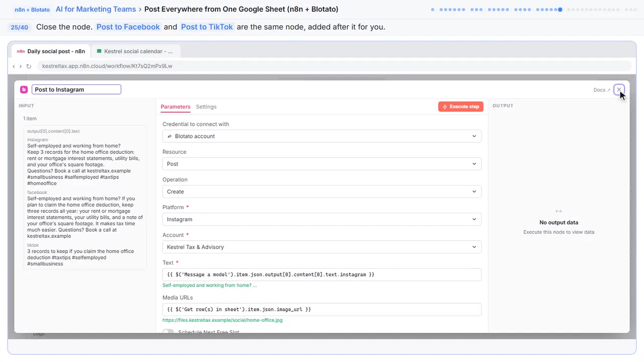The height and width of the screenshot is (362, 644).
Task: Open the AI for Marketing Teams breadcrumb link
Action: 96,9
